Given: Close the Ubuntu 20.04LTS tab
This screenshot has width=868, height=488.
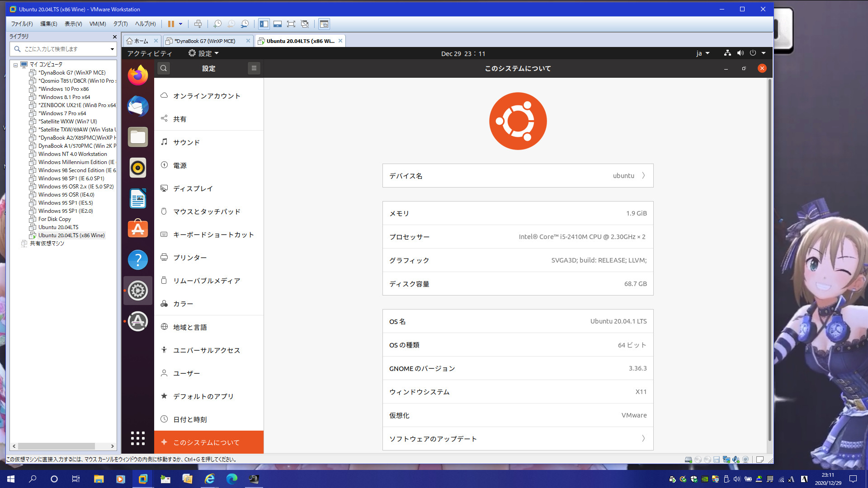Looking at the screenshot, I should [x=340, y=41].
